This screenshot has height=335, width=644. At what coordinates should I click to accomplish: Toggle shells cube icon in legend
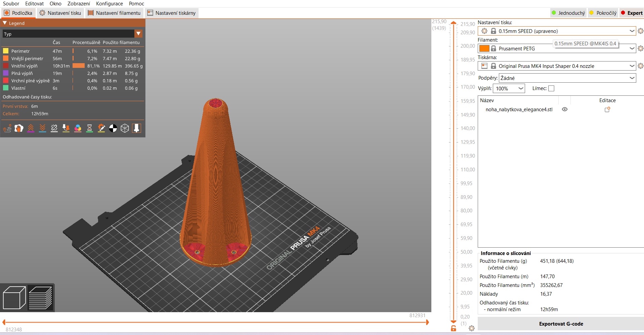click(125, 128)
